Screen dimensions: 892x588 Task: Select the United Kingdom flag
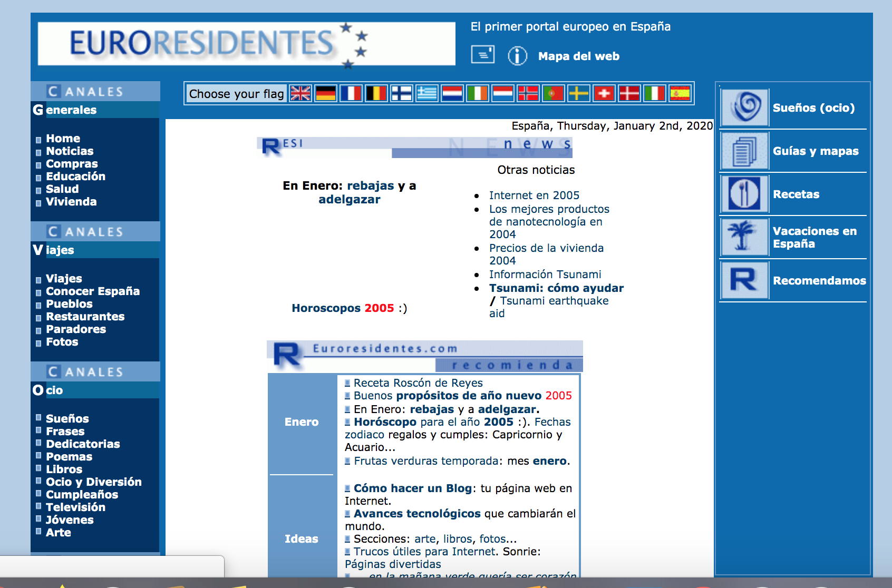click(300, 94)
